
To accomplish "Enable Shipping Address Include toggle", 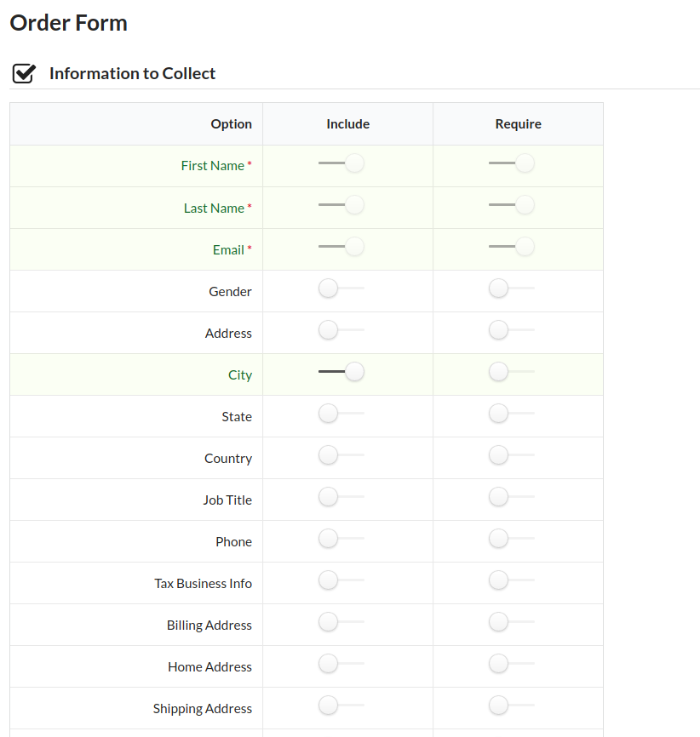I will click(x=341, y=705).
